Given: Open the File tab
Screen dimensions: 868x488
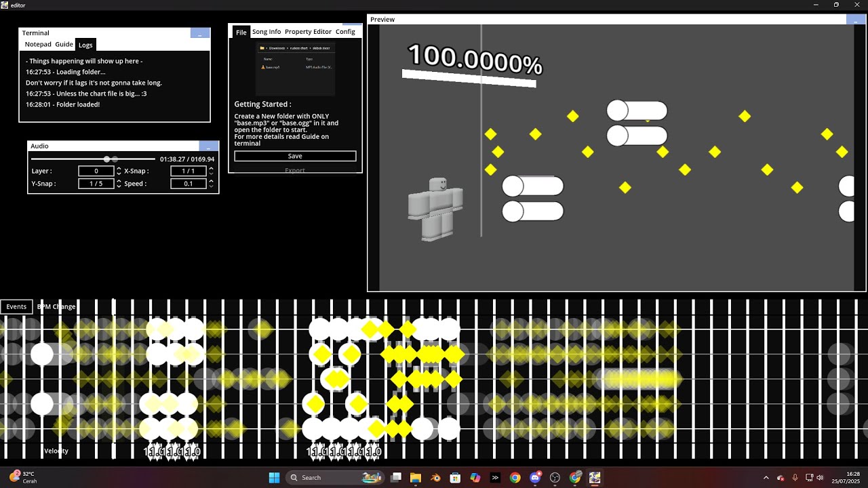Looking at the screenshot, I should click(x=241, y=32).
